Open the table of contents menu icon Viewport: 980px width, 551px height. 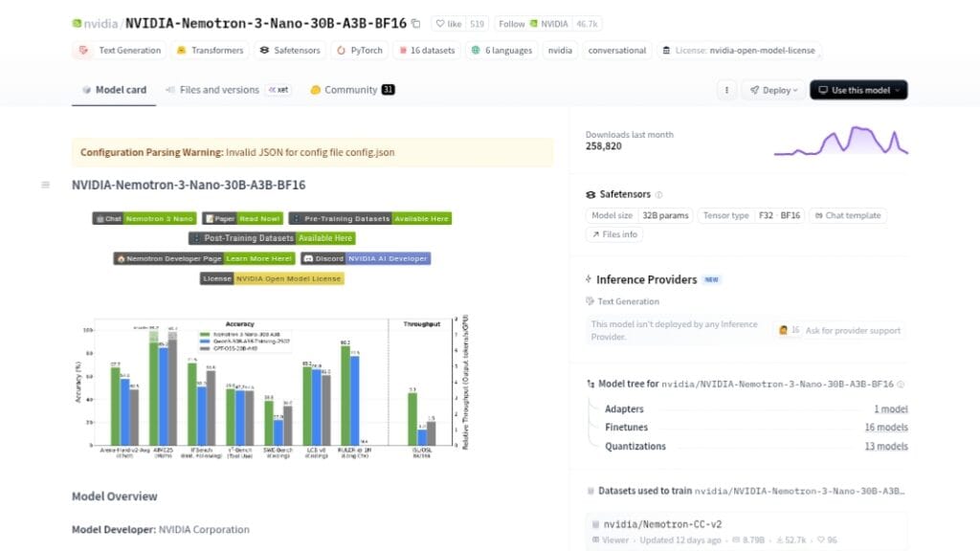45,185
